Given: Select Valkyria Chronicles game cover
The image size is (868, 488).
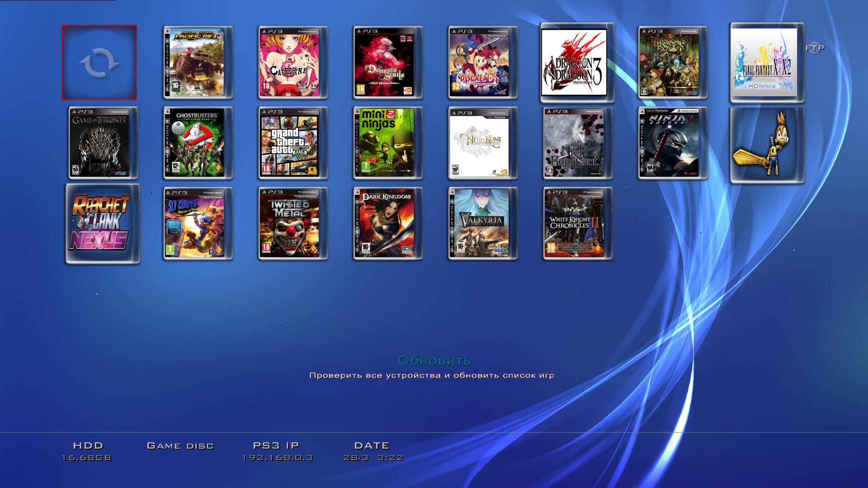Looking at the screenshot, I should click(483, 223).
